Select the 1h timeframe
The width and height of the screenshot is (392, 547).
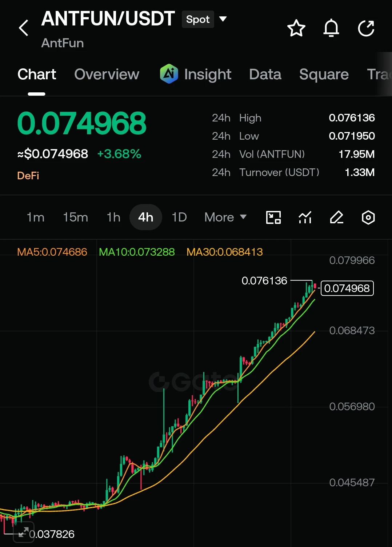(x=113, y=217)
